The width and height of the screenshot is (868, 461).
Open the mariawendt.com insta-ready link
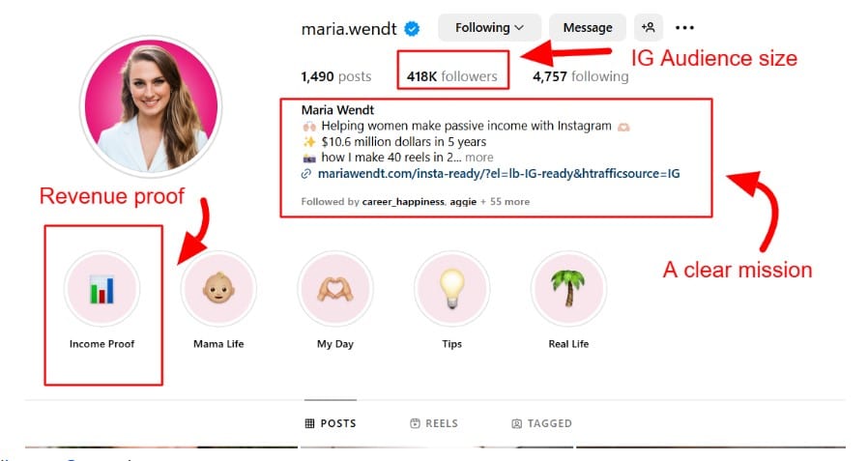coord(498,174)
